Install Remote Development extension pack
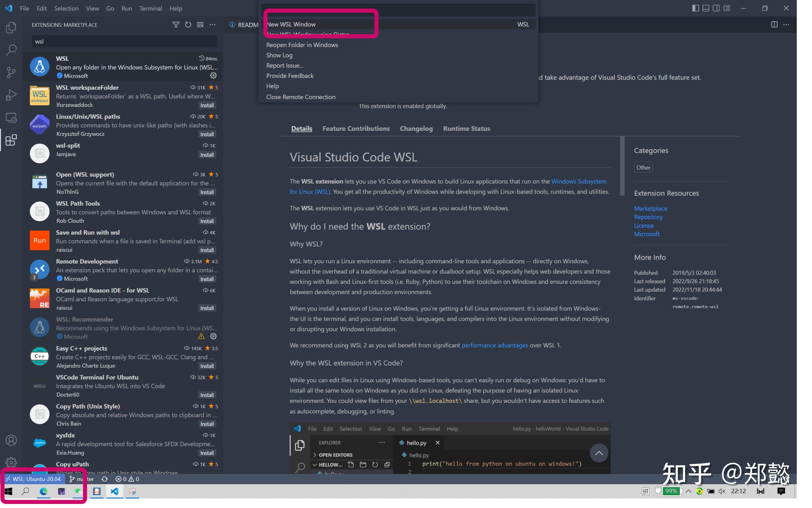This screenshot has height=508, width=812. tap(207, 279)
